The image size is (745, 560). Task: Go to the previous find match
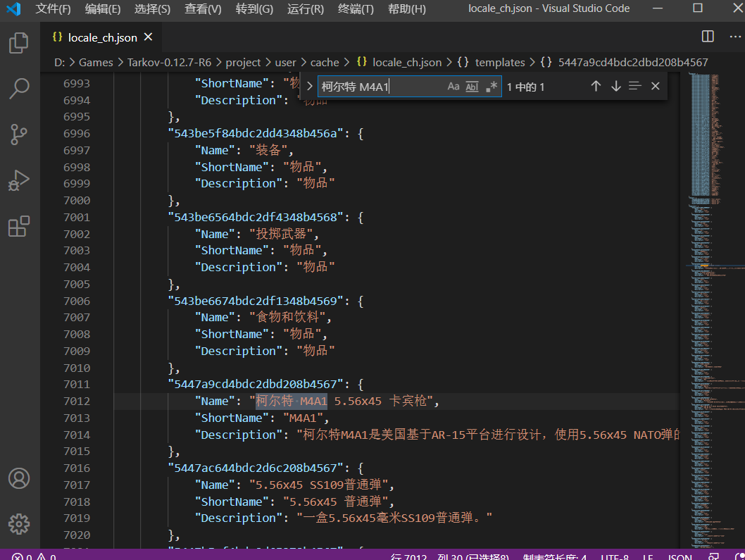(x=596, y=86)
